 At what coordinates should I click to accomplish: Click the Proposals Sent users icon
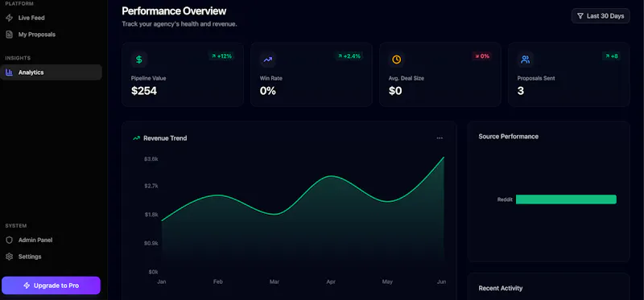[526, 60]
